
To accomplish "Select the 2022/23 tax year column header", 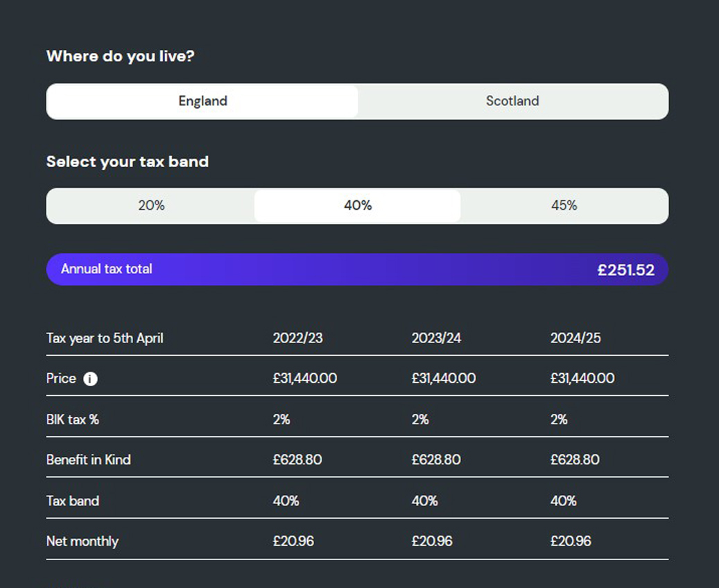I will [297, 338].
